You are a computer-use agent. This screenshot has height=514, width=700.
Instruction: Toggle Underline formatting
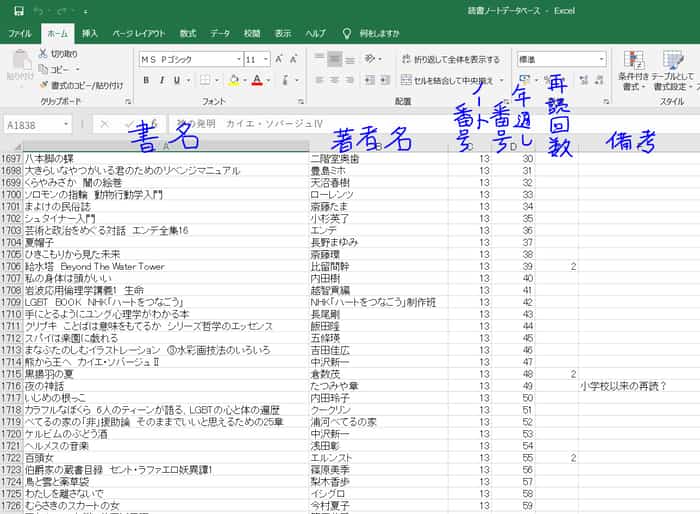click(177, 80)
